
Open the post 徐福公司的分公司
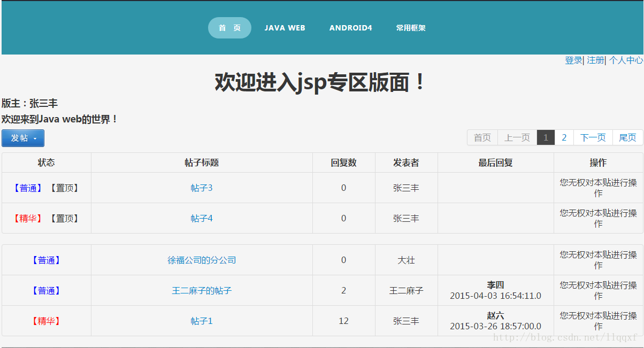click(202, 260)
